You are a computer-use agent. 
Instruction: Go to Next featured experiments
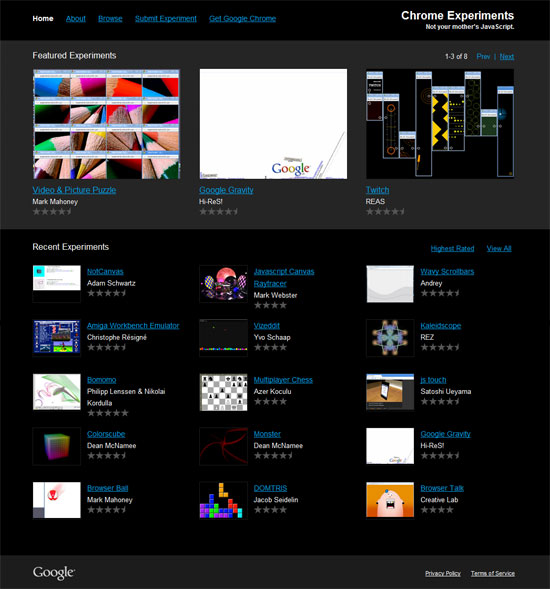tap(507, 57)
